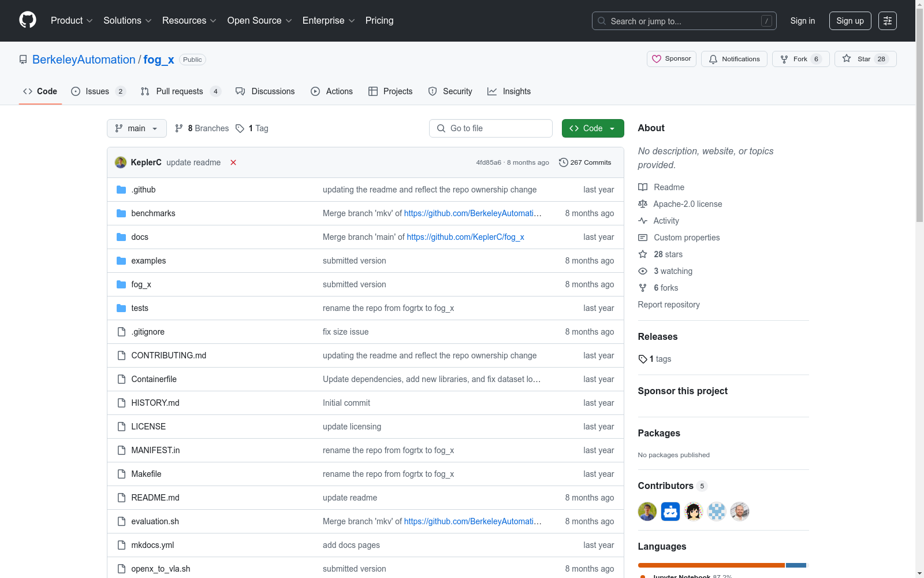Click the repository icon before BerkeleyAutomation
Image resolution: width=924 pixels, height=578 pixels.
[x=23, y=60]
